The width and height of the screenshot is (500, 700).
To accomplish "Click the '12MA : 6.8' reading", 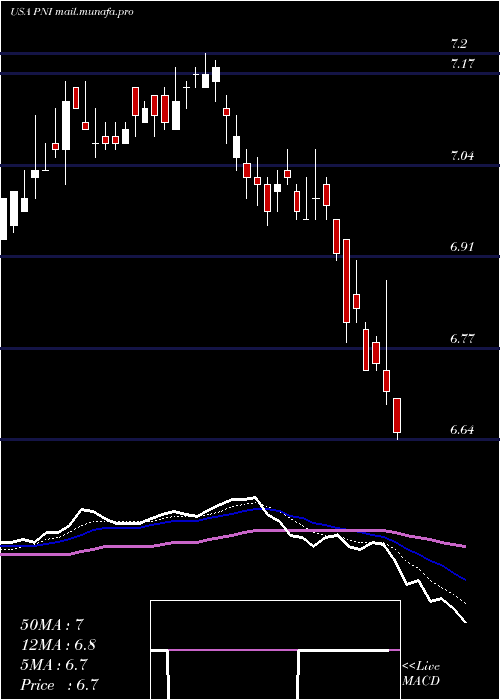I will point(58,645).
